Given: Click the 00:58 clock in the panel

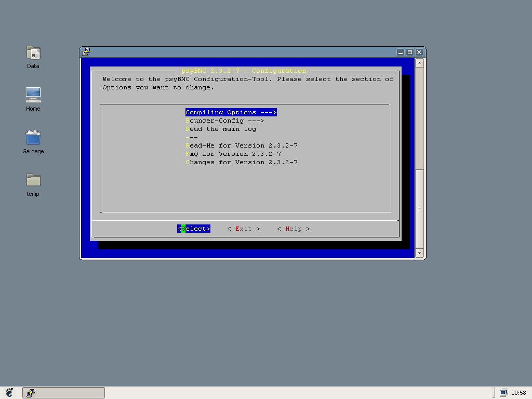Looking at the screenshot, I should (x=518, y=393).
